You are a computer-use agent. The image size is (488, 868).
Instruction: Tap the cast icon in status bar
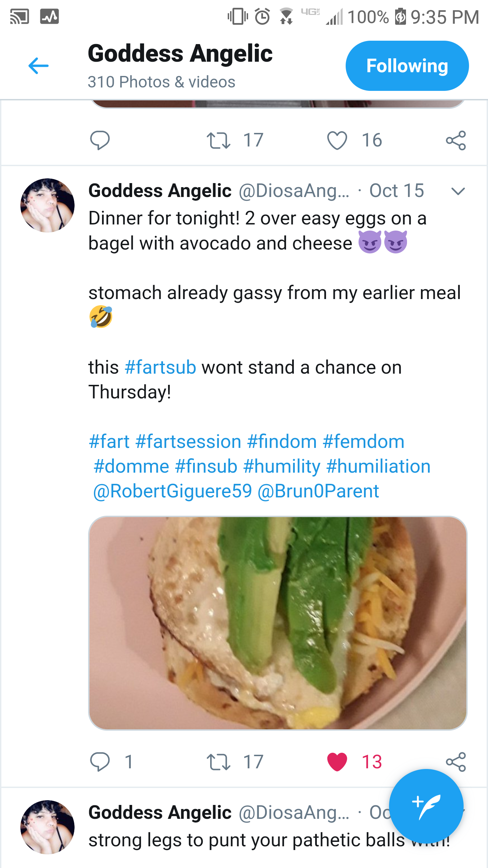pos(19,17)
